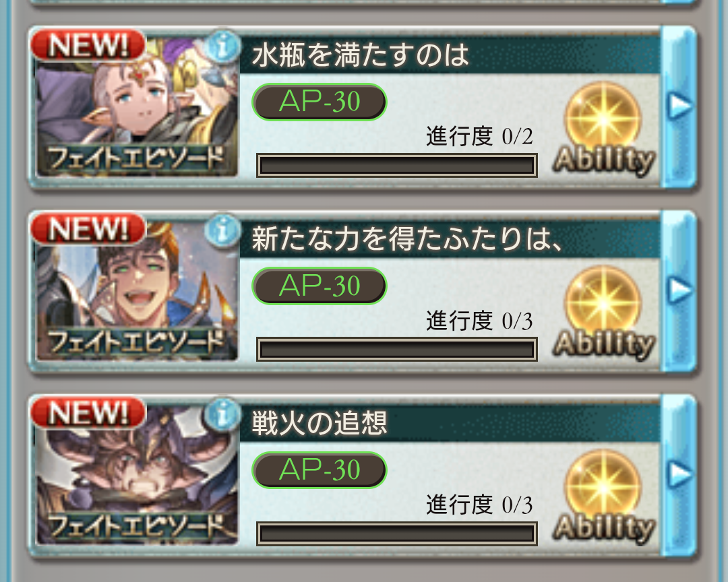Click progress bar of 戦火の追想 episode
Viewport: 728px width, 582px height.
(x=397, y=533)
